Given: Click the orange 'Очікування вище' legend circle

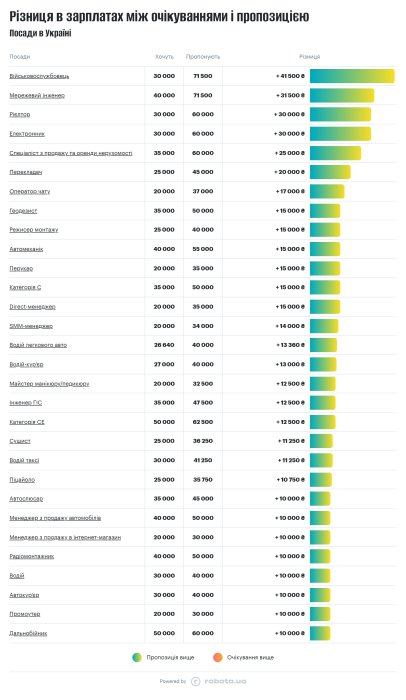Looking at the screenshot, I should click(x=218, y=657).
